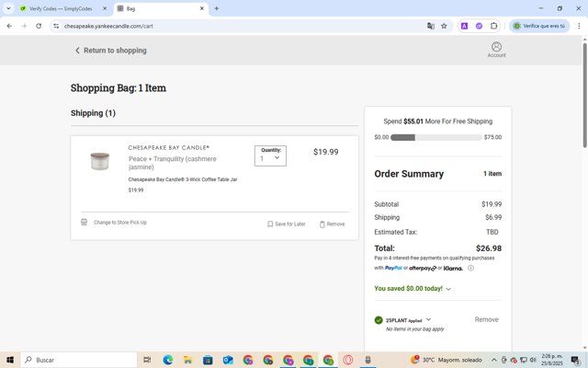Screen dimensions: 588x368
Task: Open the Account icon
Action: click(496, 50)
